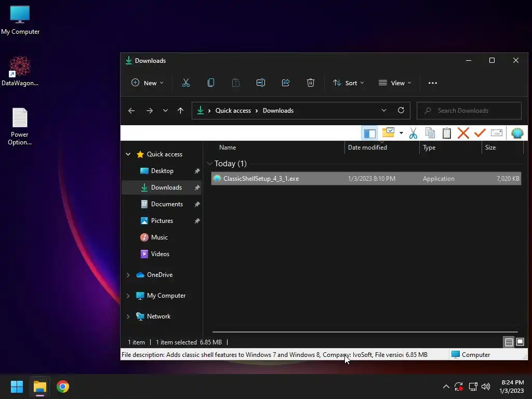The image size is (532, 399).
Task: Click the Power Options desktop file
Action: click(20, 127)
